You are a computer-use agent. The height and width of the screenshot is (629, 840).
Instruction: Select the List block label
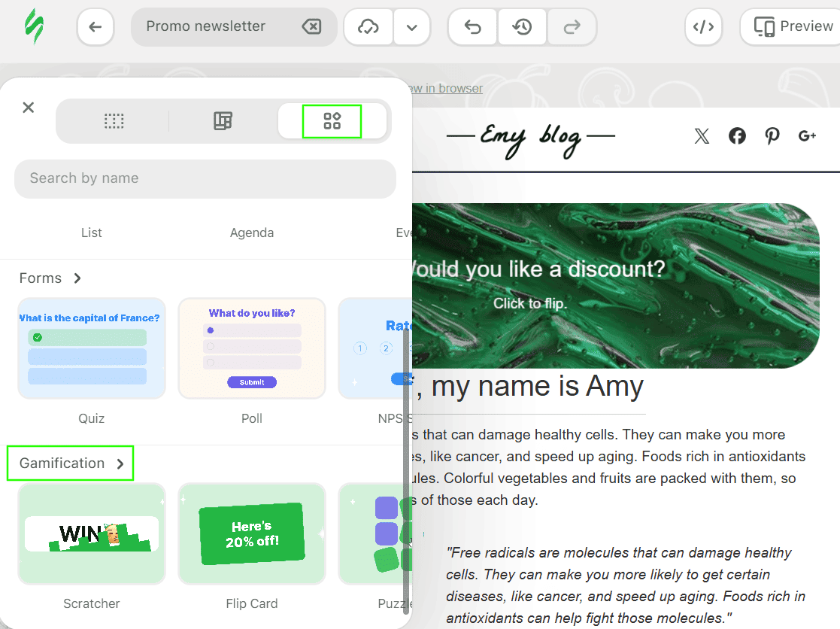tap(92, 232)
